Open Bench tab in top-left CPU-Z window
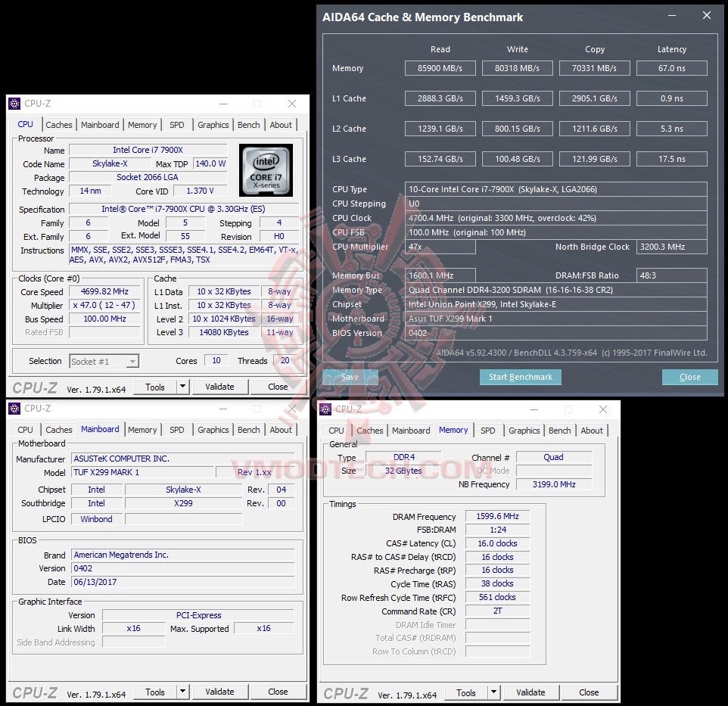The image size is (728, 706). coord(249,125)
